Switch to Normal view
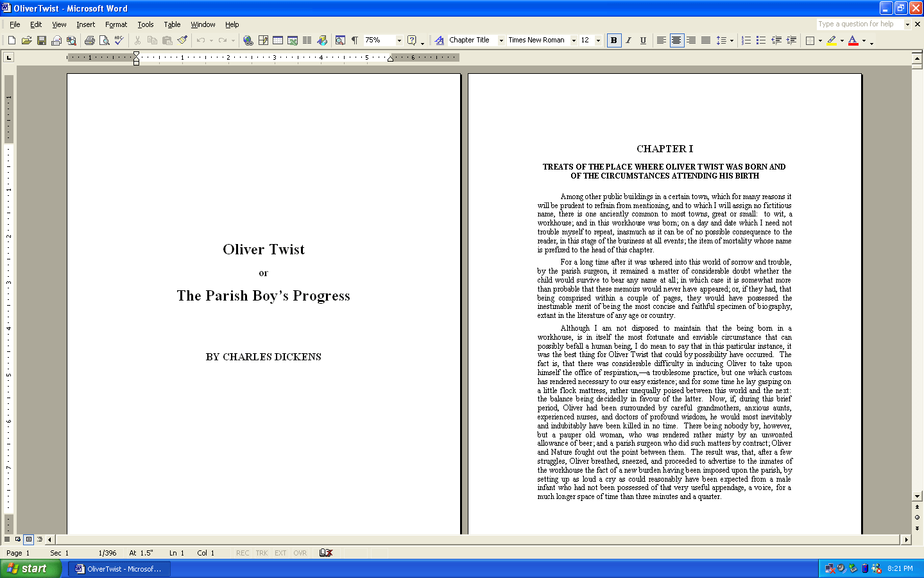Viewport: 924px width, 578px height. (x=7, y=539)
